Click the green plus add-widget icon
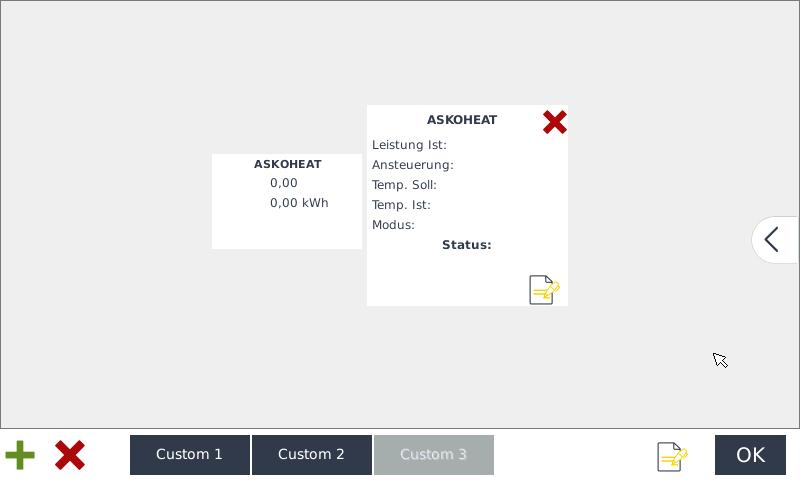The height and width of the screenshot is (480, 800). pyautogui.click(x=20, y=455)
